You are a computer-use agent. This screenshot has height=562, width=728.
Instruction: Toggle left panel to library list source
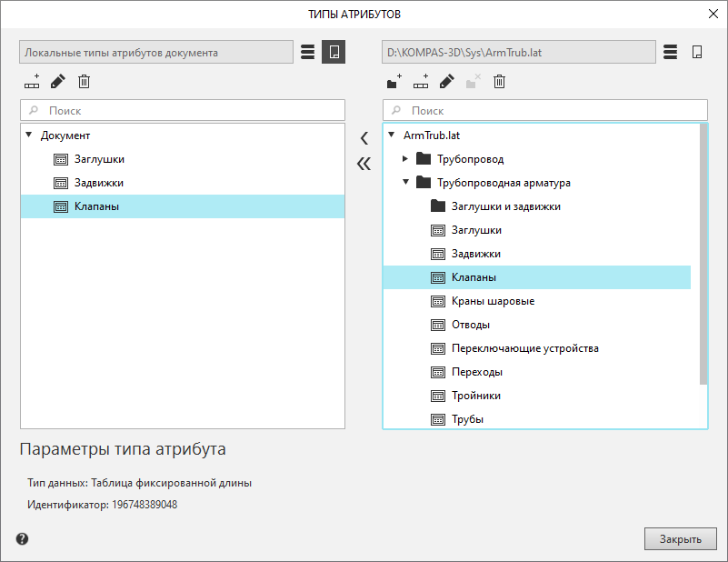click(x=307, y=52)
